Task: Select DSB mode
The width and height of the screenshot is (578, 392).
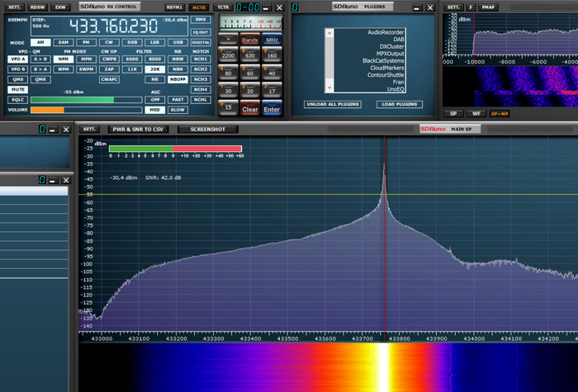Action: point(132,42)
